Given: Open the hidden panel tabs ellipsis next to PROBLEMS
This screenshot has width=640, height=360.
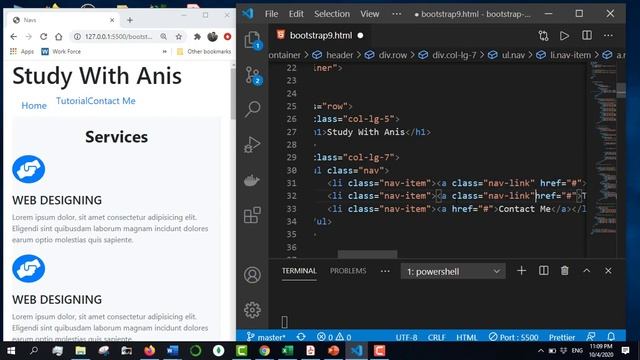Looking at the screenshot, I should pyautogui.click(x=385, y=271).
